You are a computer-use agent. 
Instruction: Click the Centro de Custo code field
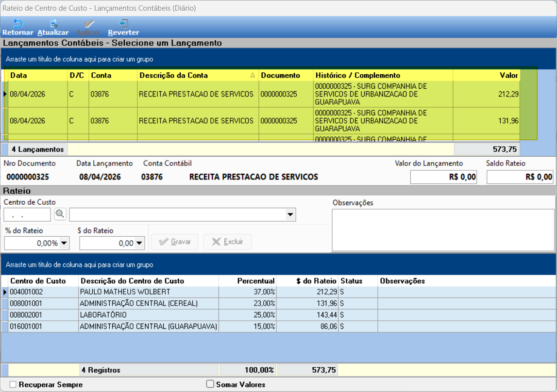27,214
